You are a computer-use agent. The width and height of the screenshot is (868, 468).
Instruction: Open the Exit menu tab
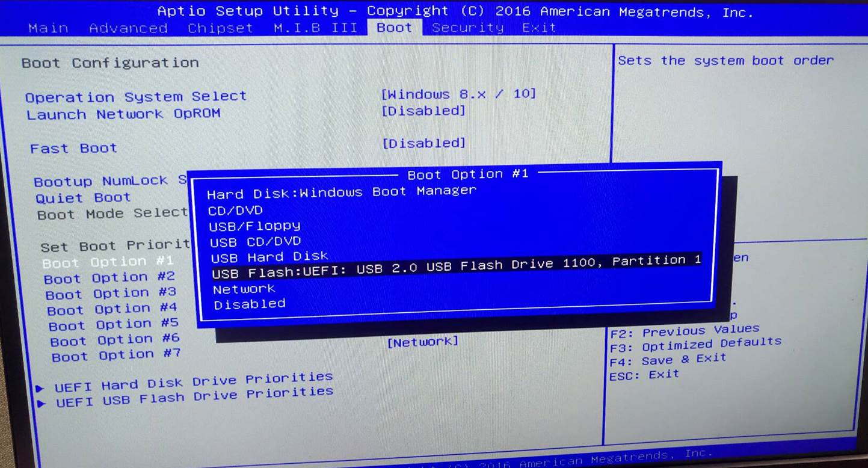(538, 28)
